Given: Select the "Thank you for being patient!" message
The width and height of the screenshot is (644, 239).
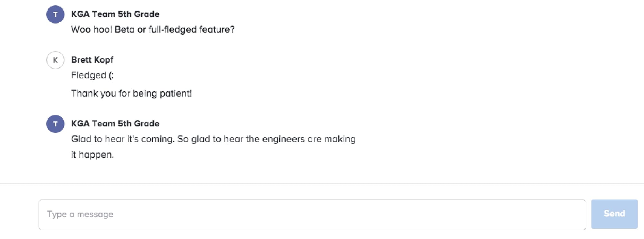Looking at the screenshot, I should (x=131, y=94).
